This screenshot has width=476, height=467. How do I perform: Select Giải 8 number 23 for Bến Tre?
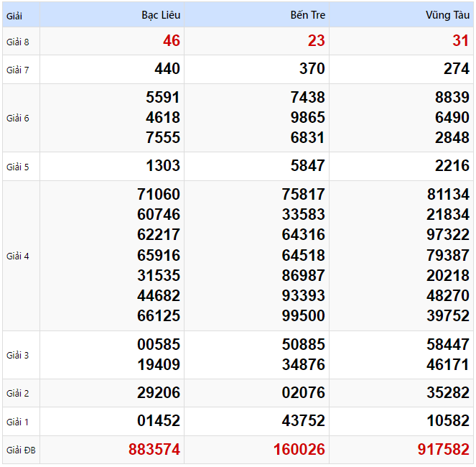pos(316,41)
